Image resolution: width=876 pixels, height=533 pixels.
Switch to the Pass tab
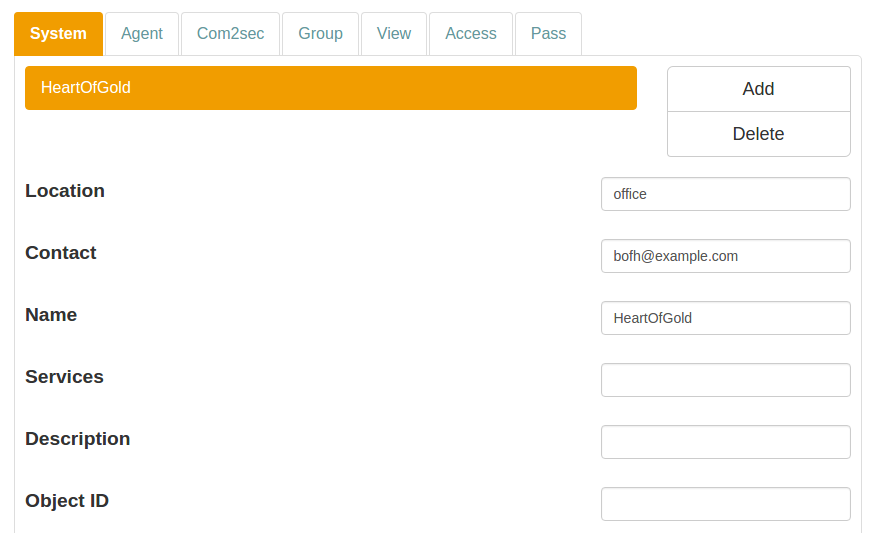click(548, 34)
